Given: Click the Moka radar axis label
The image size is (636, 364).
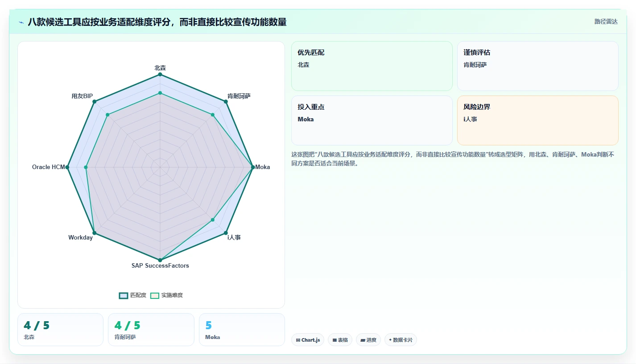Looking at the screenshot, I should pos(263,167).
